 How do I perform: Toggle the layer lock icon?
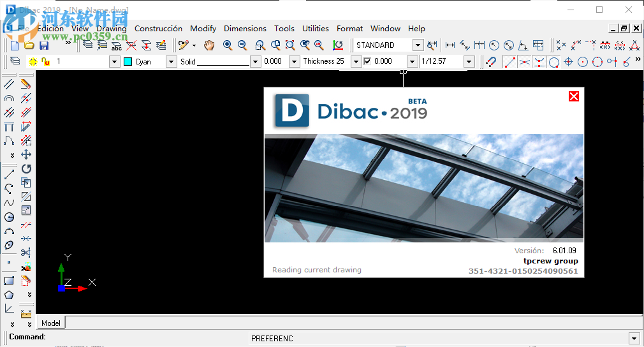pos(45,62)
